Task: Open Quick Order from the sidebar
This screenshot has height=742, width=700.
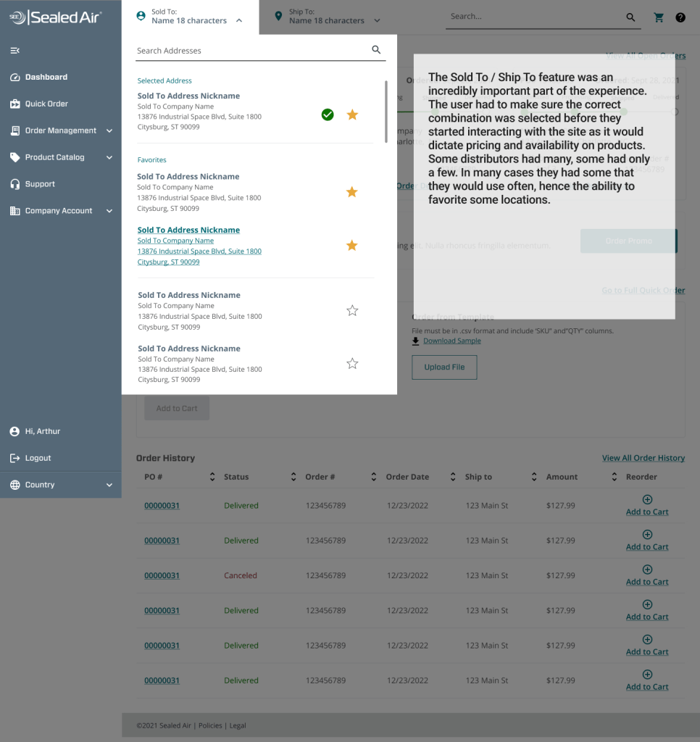Action: [46, 104]
